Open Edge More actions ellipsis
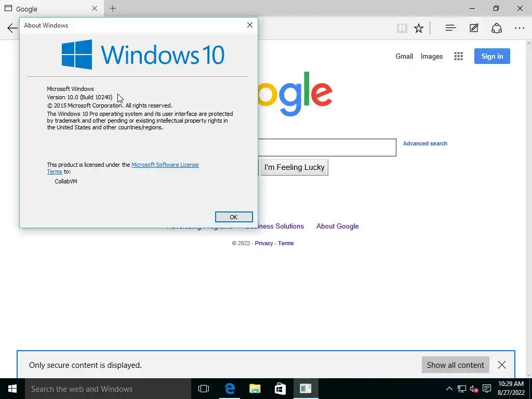Image resolution: width=532 pixels, height=399 pixels. click(x=520, y=28)
